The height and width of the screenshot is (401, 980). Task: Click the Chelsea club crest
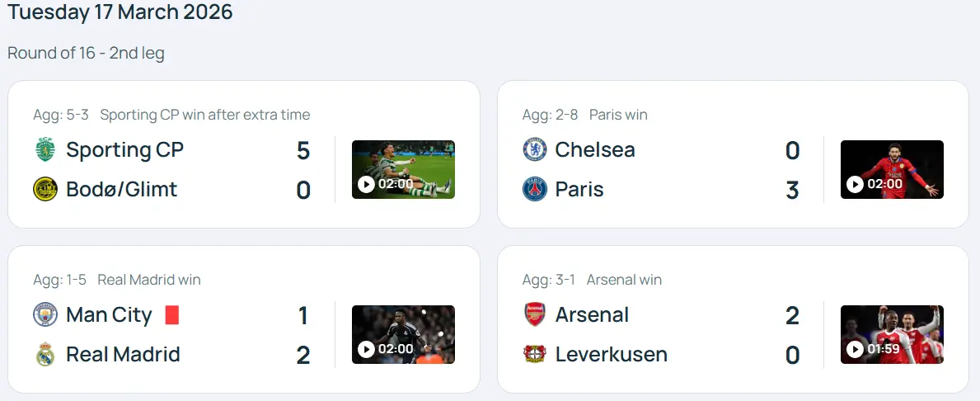click(534, 149)
